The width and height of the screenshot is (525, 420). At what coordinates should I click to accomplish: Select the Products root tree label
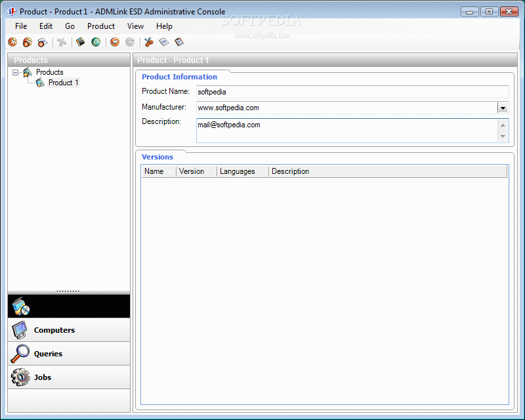click(x=50, y=72)
